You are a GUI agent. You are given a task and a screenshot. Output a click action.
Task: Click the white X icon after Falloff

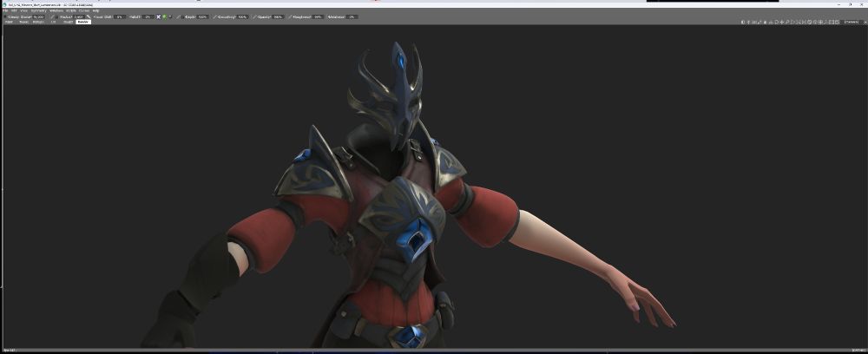click(158, 16)
